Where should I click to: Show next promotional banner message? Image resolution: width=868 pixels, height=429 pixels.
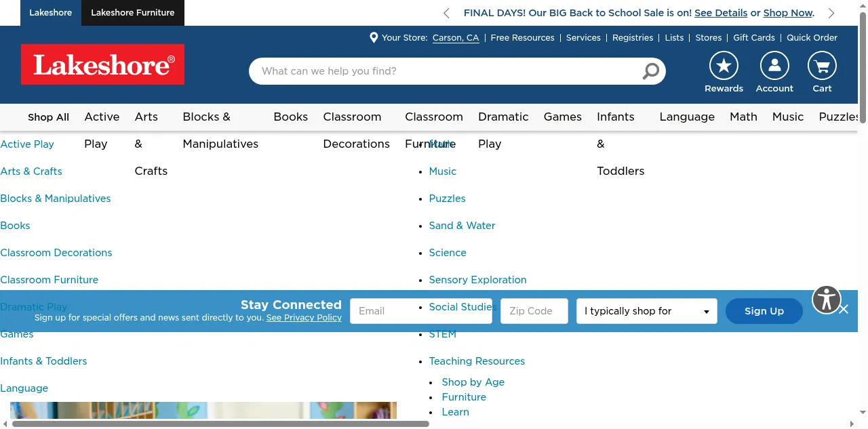831,13
